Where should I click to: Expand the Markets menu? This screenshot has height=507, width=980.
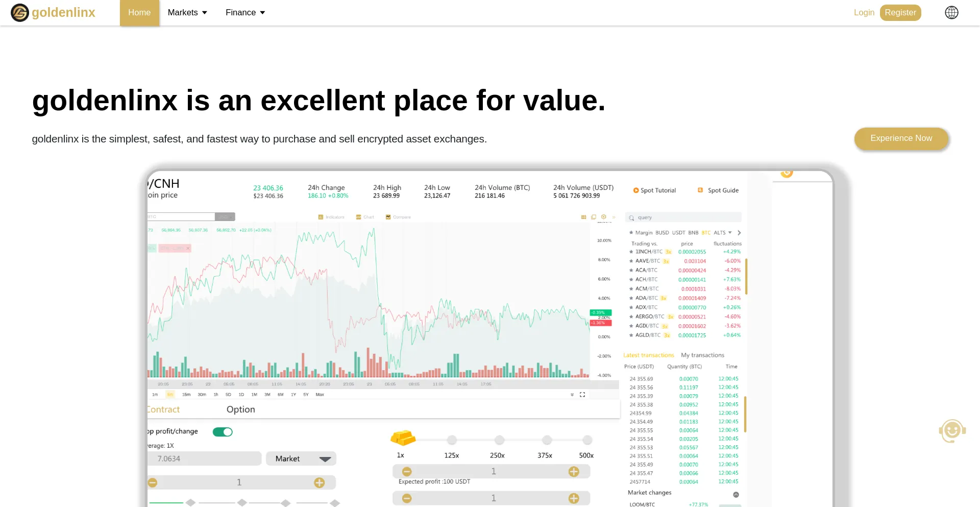(x=187, y=13)
